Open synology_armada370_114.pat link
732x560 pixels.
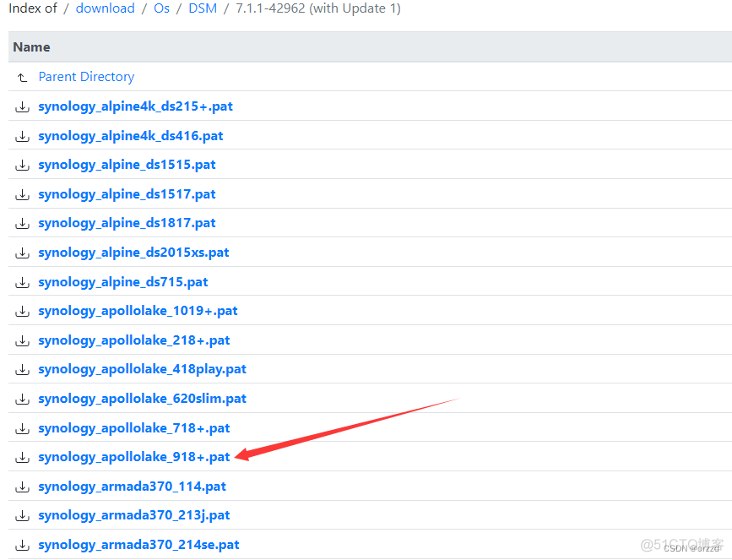coord(132,487)
